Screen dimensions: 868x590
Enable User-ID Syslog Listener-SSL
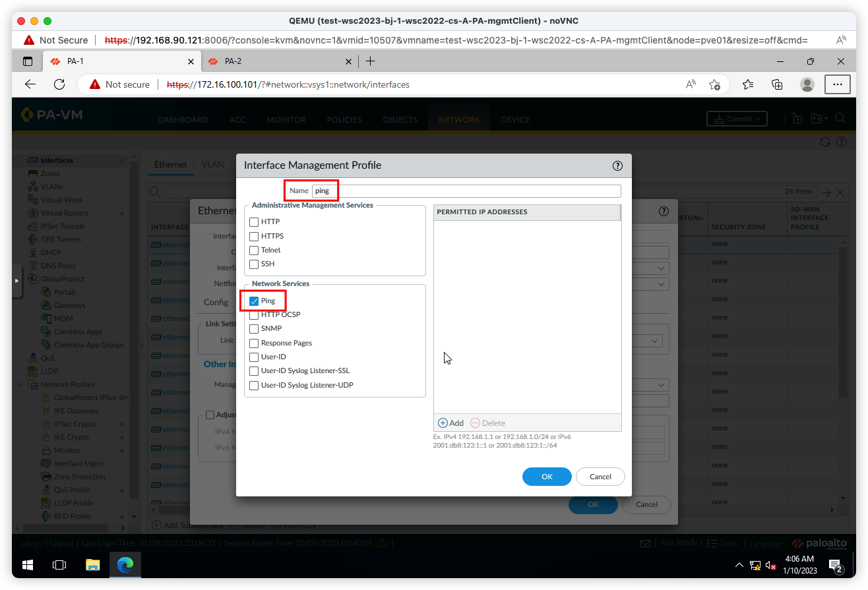coord(254,371)
